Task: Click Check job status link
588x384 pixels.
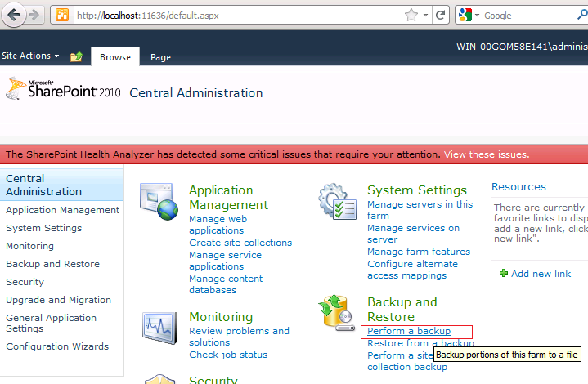Action: pos(228,355)
